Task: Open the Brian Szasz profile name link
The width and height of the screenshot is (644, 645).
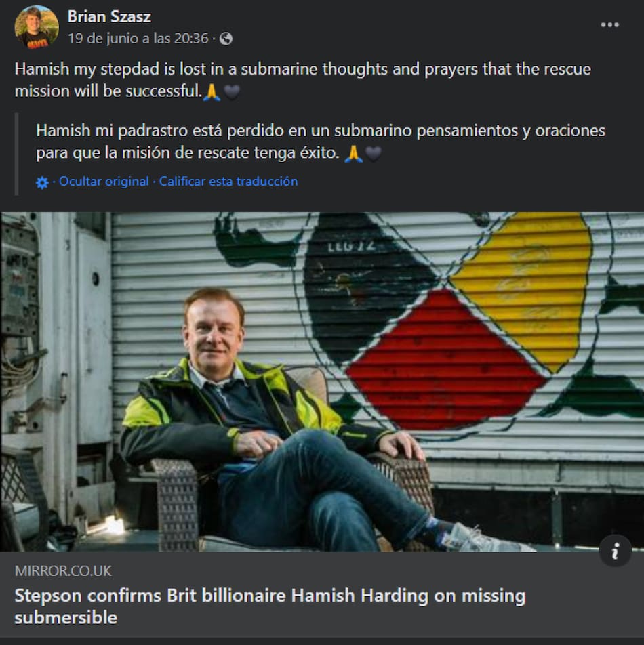Action: (x=109, y=16)
